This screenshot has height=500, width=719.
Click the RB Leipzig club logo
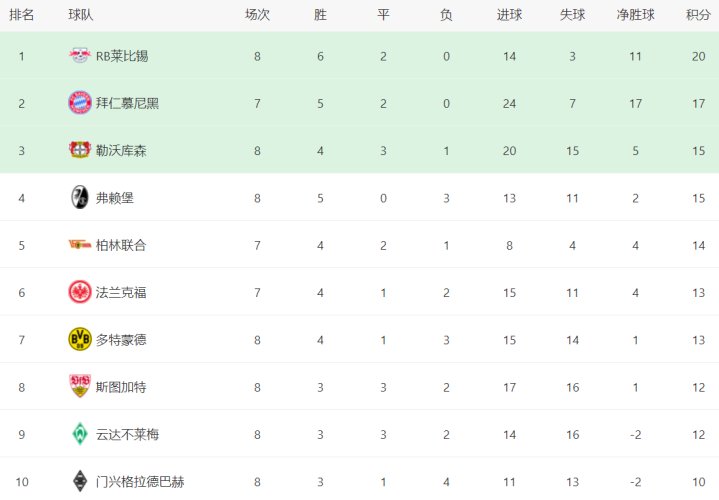80,56
